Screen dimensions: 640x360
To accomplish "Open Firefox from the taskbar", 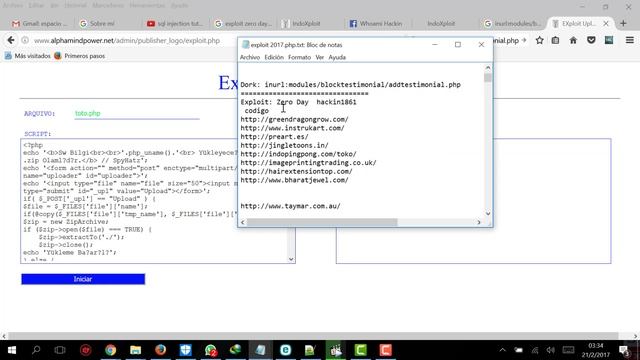I will coord(160,350).
